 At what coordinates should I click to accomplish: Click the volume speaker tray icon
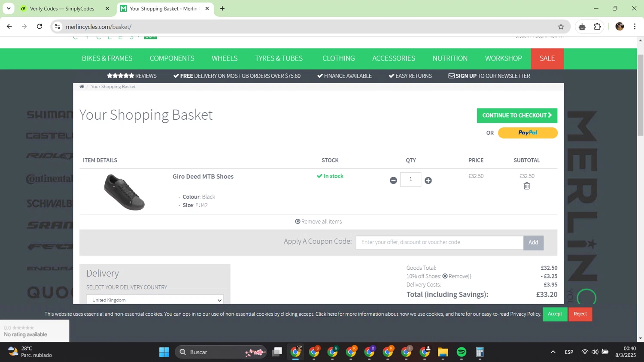[595, 352]
